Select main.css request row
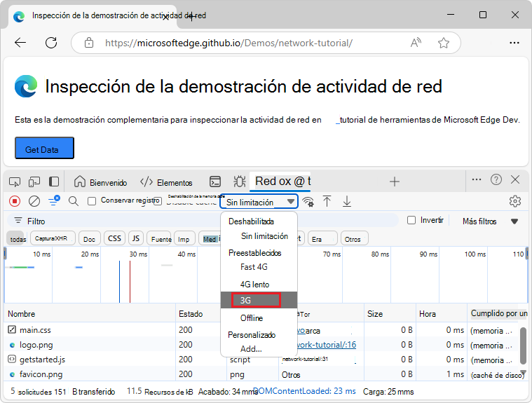 pos(261,329)
